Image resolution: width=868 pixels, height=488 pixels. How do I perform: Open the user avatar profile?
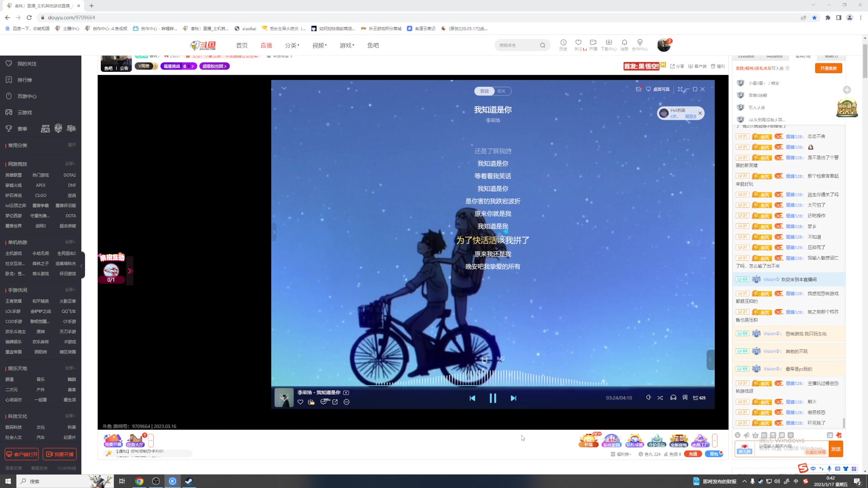pyautogui.click(x=664, y=45)
